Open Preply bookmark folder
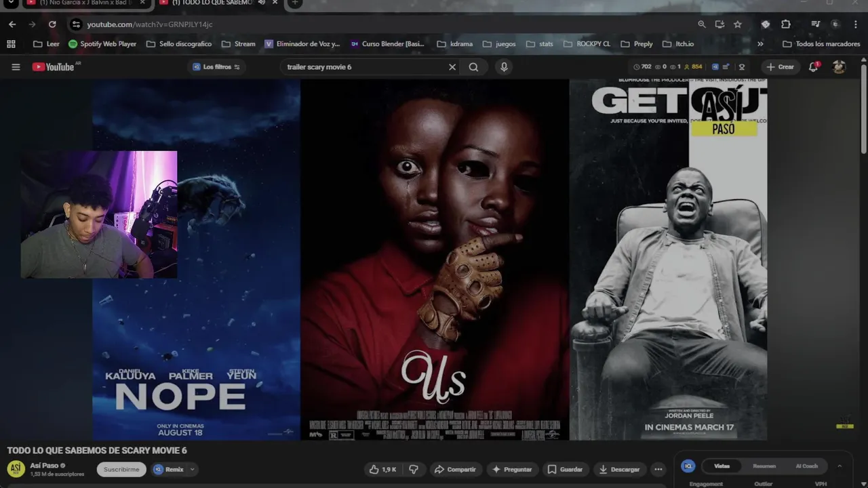This screenshot has width=868, height=488. 636,44
